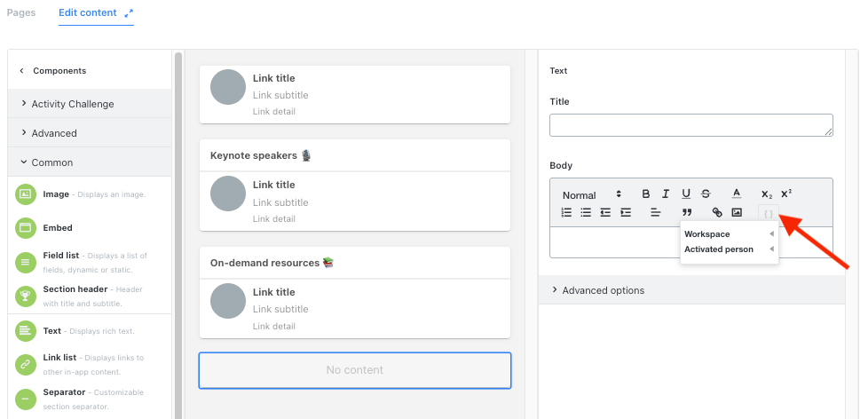The height and width of the screenshot is (419, 868).
Task: Open the text color picker
Action: point(737,194)
